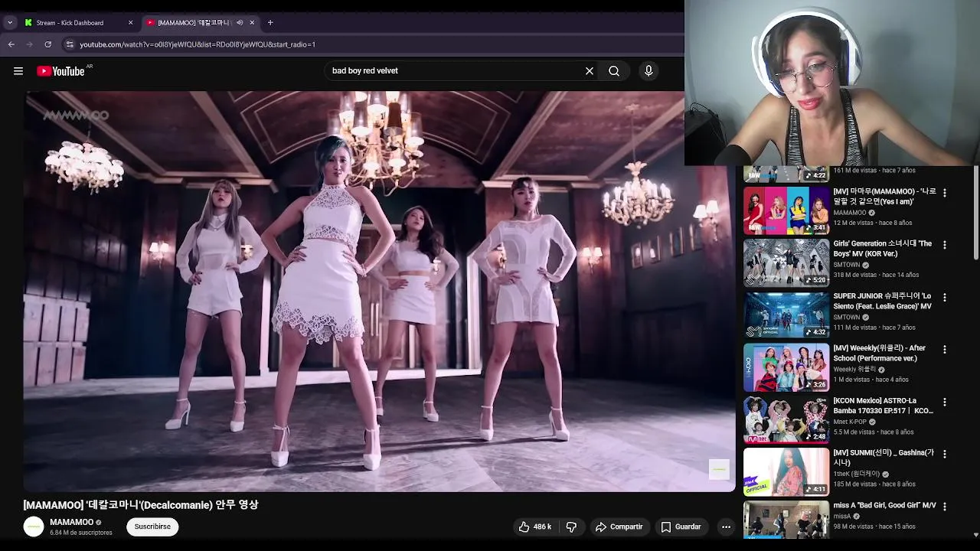This screenshot has height=551, width=980.
Task: Open KCON Mexico ASTRO-La Bamba thumbnail
Action: [x=786, y=419]
